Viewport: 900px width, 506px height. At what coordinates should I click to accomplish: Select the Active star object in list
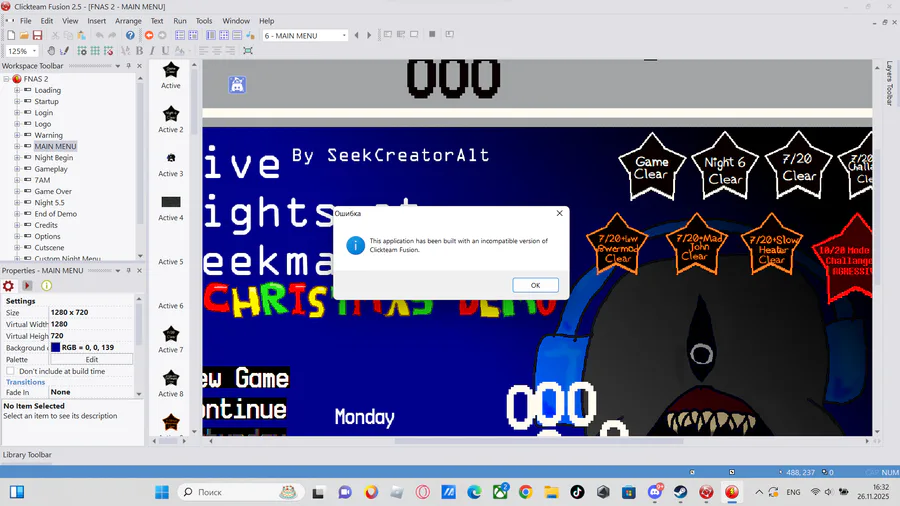[170, 71]
